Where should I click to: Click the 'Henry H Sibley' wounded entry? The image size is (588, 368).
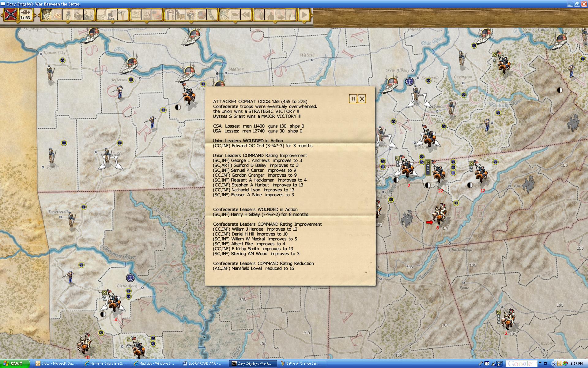pos(261,214)
